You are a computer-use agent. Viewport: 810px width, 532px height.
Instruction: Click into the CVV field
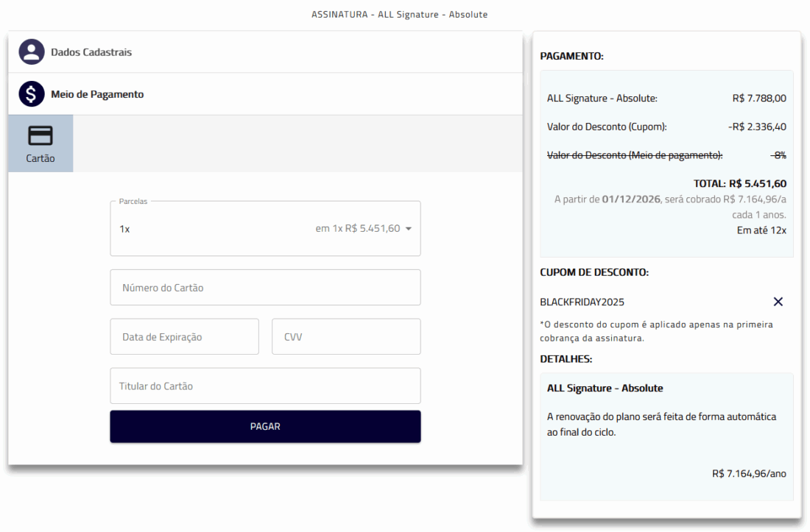point(346,337)
